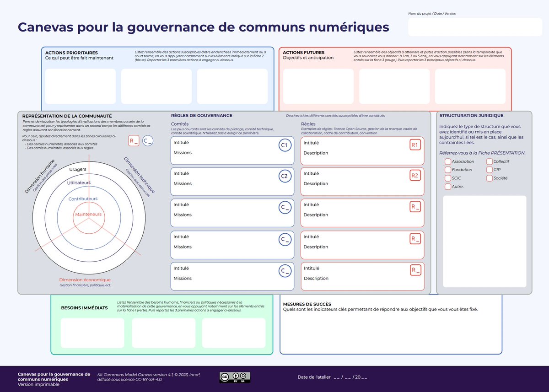Viewport: 549px width, 392px height.
Task: Tick the GIP checkbox
Action: (490, 170)
